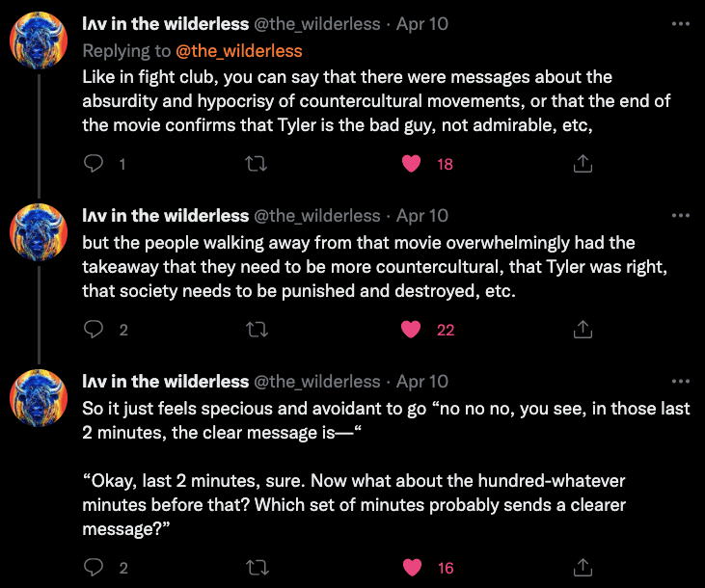Click the buffalo avatar on the third tweet
This screenshot has width=705, height=588.
[39, 399]
